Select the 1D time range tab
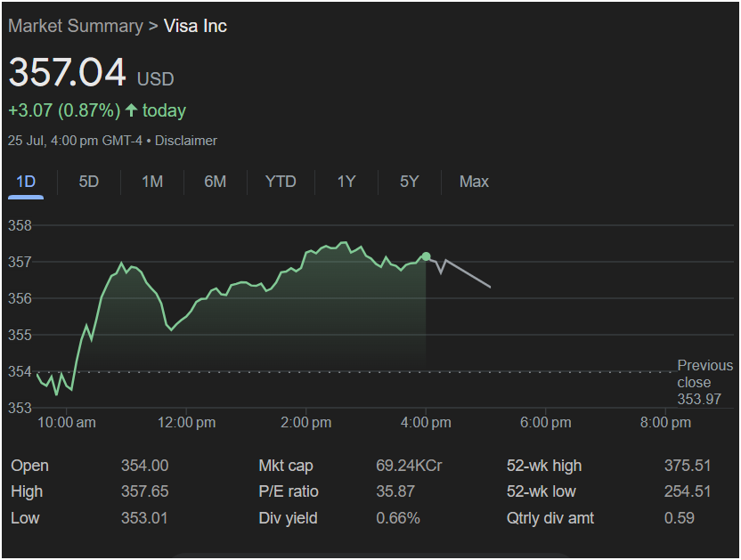 point(26,182)
